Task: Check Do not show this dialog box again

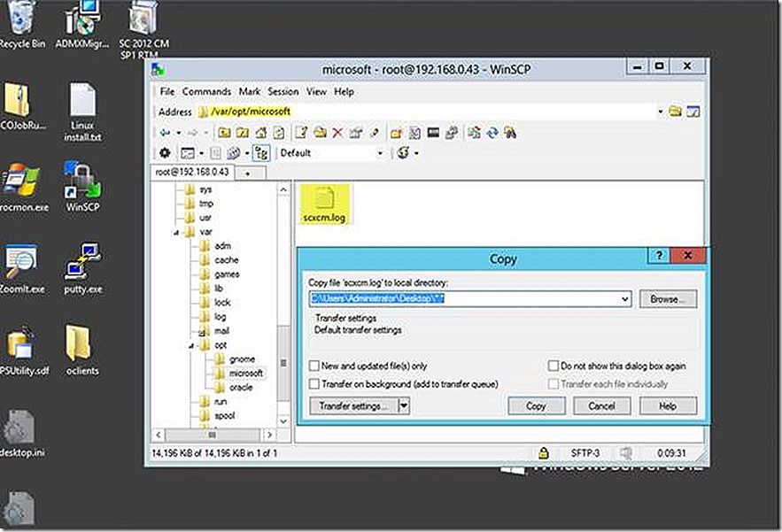Action: tap(554, 366)
